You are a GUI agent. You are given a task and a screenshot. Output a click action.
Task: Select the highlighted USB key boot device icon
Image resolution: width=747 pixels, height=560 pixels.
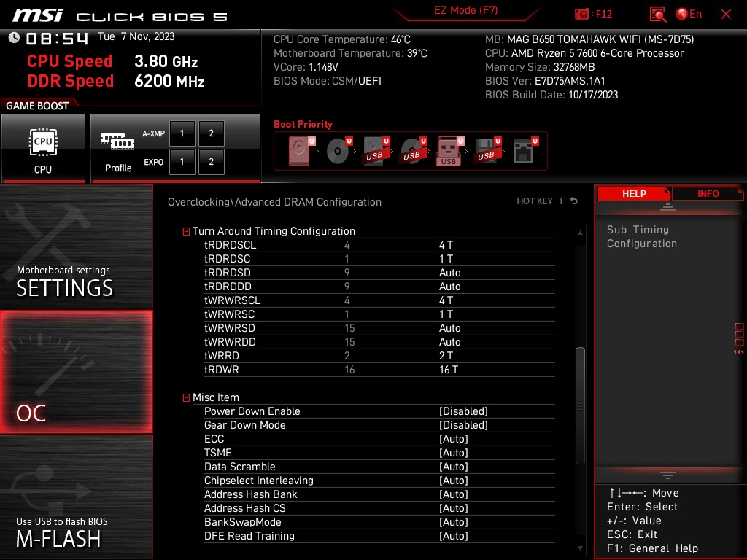[449, 152]
